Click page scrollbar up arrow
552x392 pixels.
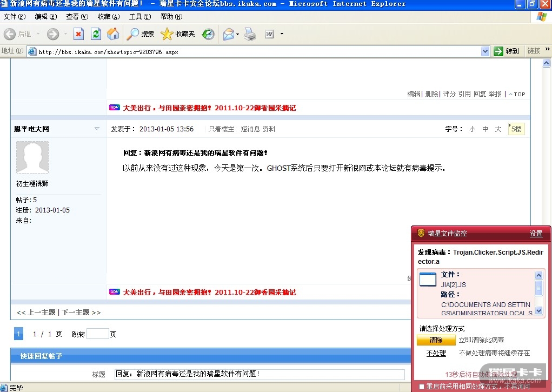click(547, 63)
